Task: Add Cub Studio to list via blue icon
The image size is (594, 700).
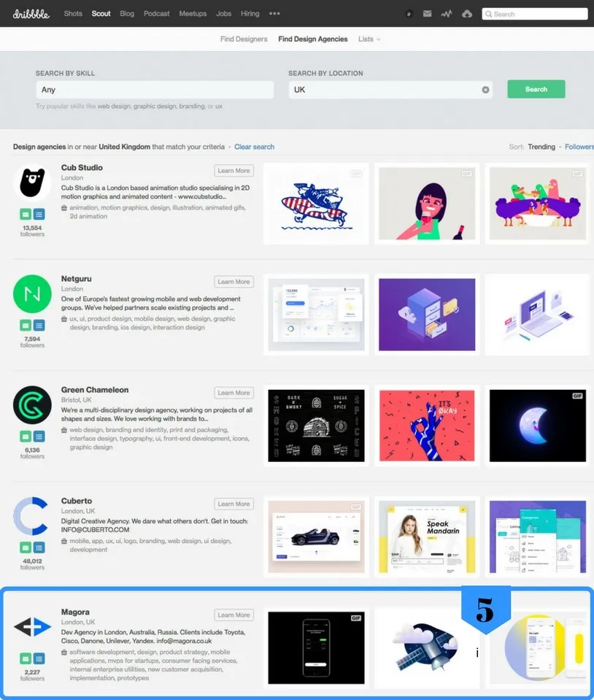Action: [x=39, y=215]
